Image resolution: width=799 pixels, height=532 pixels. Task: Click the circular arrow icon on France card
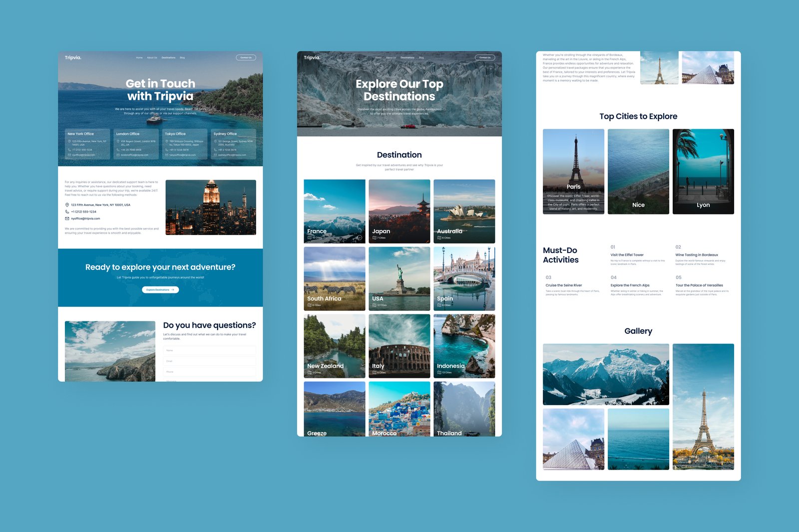click(x=359, y=238)
